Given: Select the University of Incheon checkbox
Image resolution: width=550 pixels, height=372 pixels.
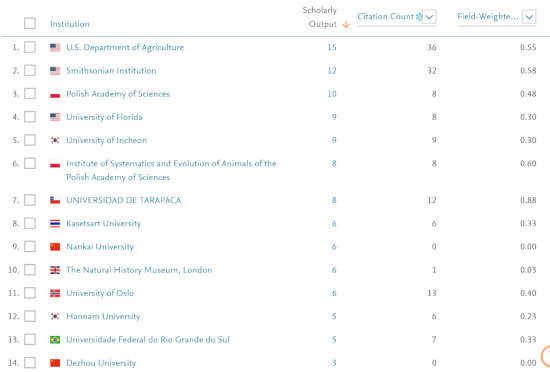Looking at the screenshot, I should pyautogui.click(x=30, y=140).
